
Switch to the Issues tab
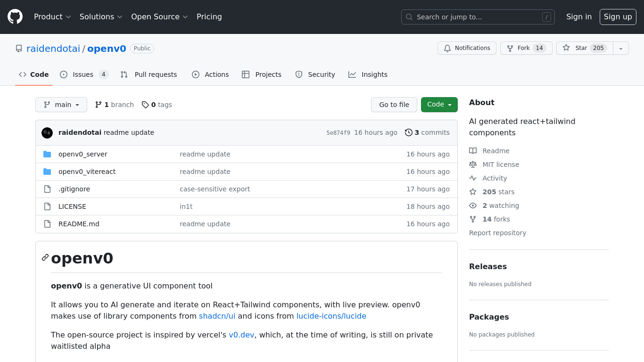click(84, 74)
